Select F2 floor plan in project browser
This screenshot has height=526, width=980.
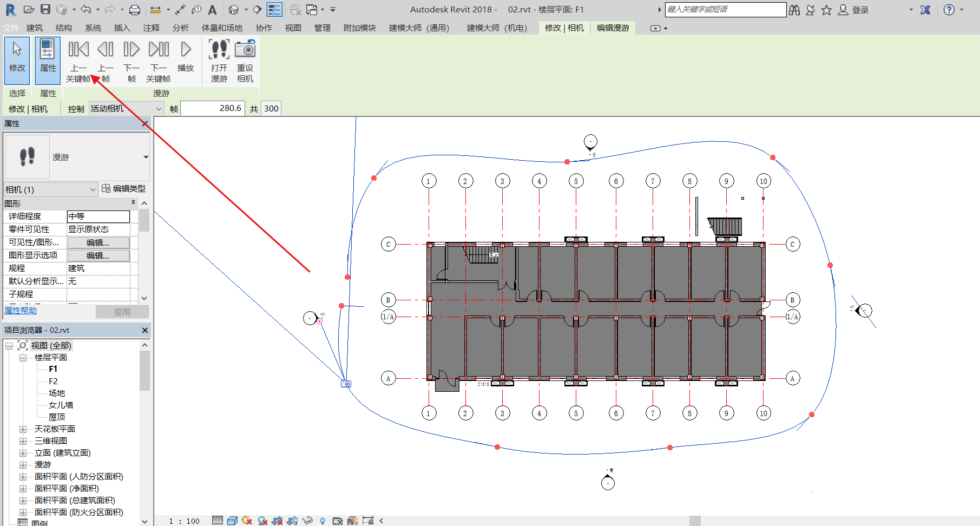click(x=53, y=382)
